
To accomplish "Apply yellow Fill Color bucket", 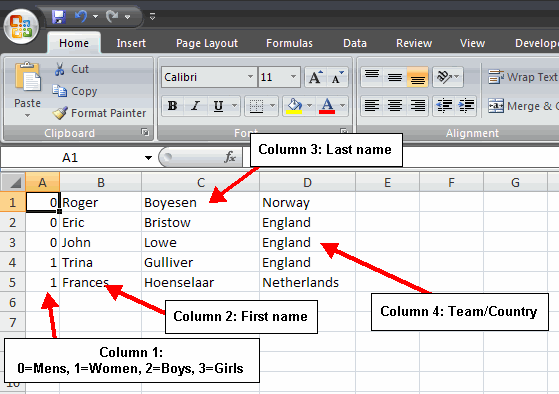I will [294, 106].
